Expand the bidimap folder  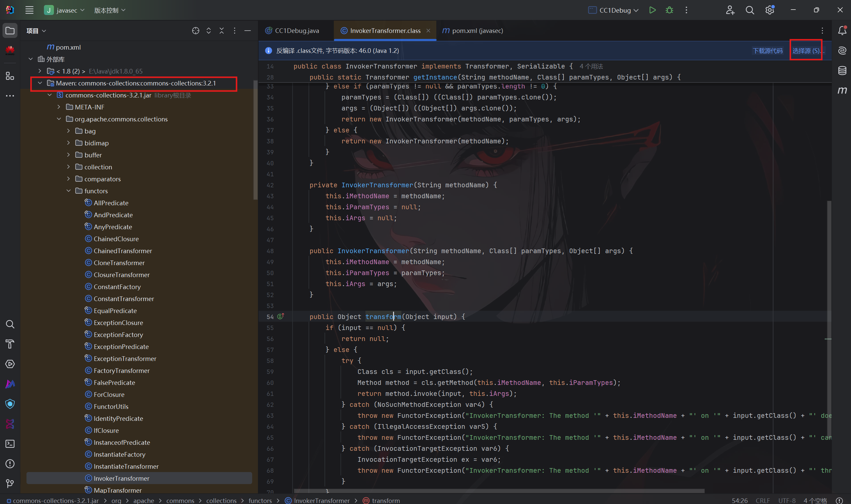[69, 143]
